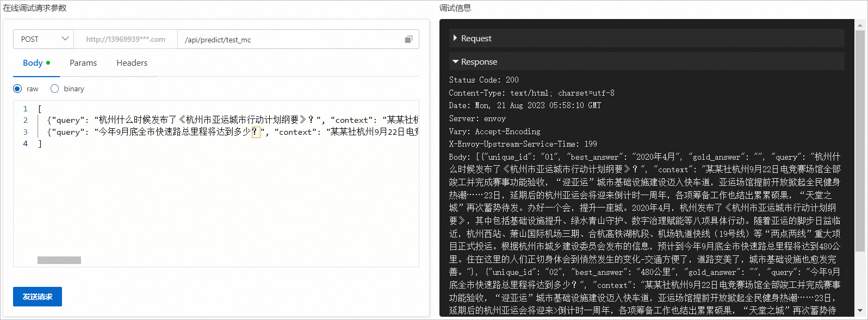Click the 在线调试请求参数 heading

coord(35,8)
